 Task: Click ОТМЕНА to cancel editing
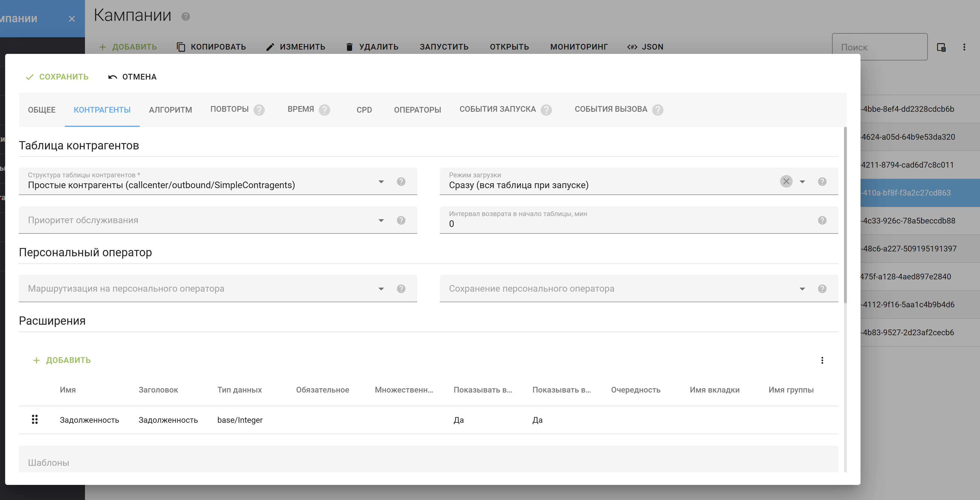pyautogui.click(x=132, y=77)
